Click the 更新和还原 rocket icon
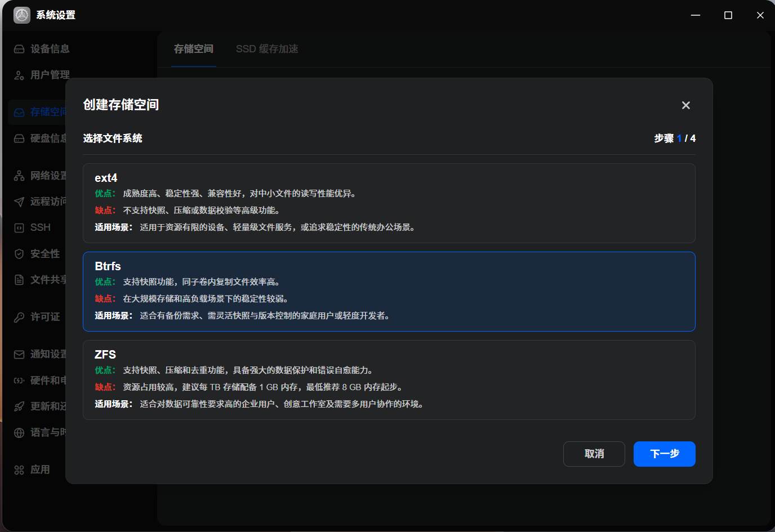 [x=19, y=406]
